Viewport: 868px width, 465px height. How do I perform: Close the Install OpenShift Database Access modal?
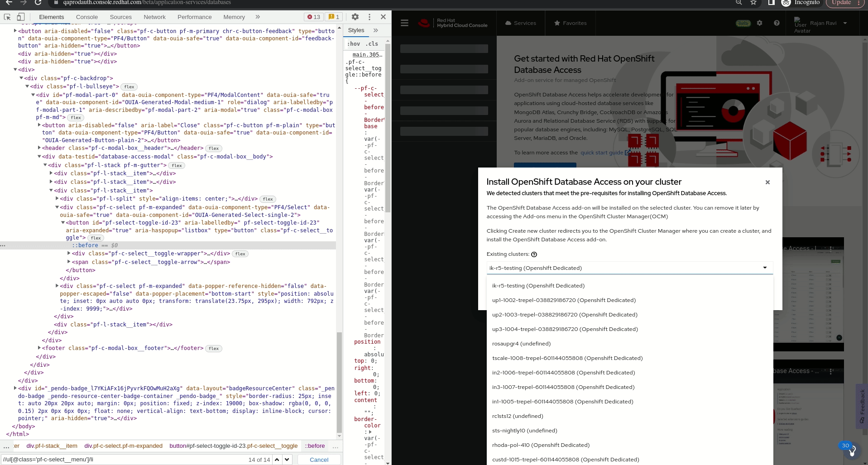coord(767,182)
